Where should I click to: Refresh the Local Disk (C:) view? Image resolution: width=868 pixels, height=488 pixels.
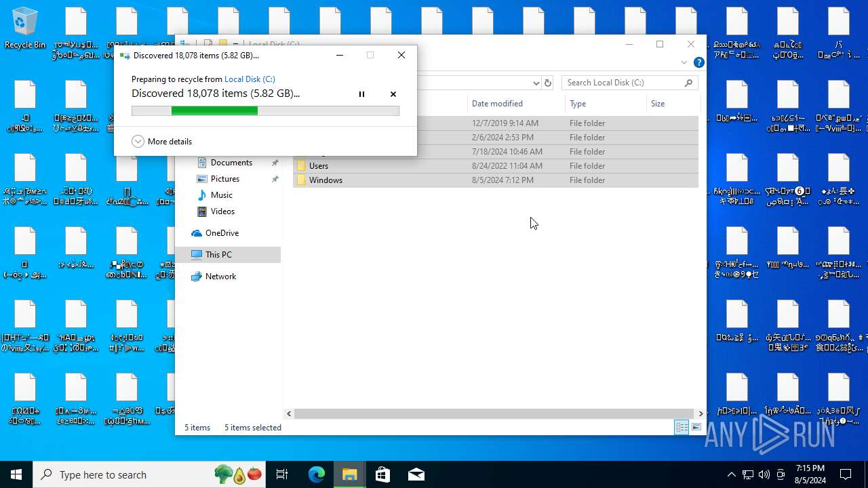[548, 83]
